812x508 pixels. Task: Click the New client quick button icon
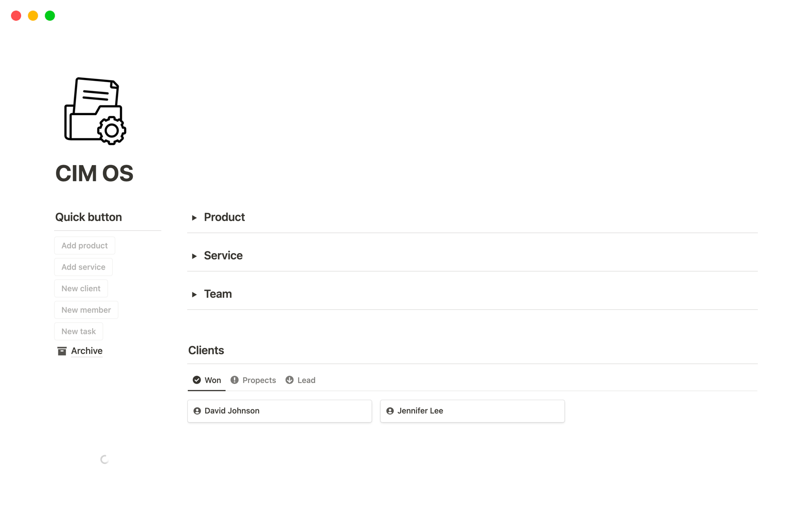81,289
